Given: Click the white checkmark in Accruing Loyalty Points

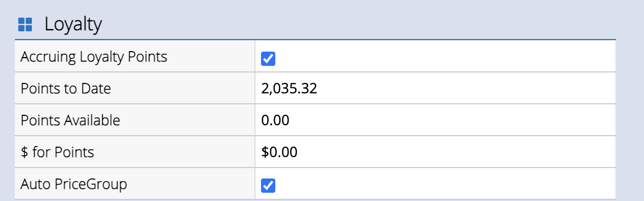Looking at the screenshot, I should click(x=268, y=59).
